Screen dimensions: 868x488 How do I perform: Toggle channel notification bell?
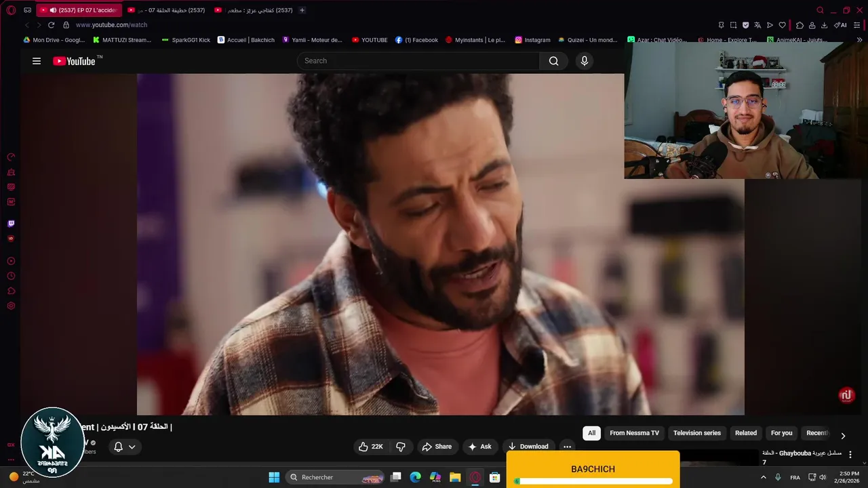click(x=118, y=447)
